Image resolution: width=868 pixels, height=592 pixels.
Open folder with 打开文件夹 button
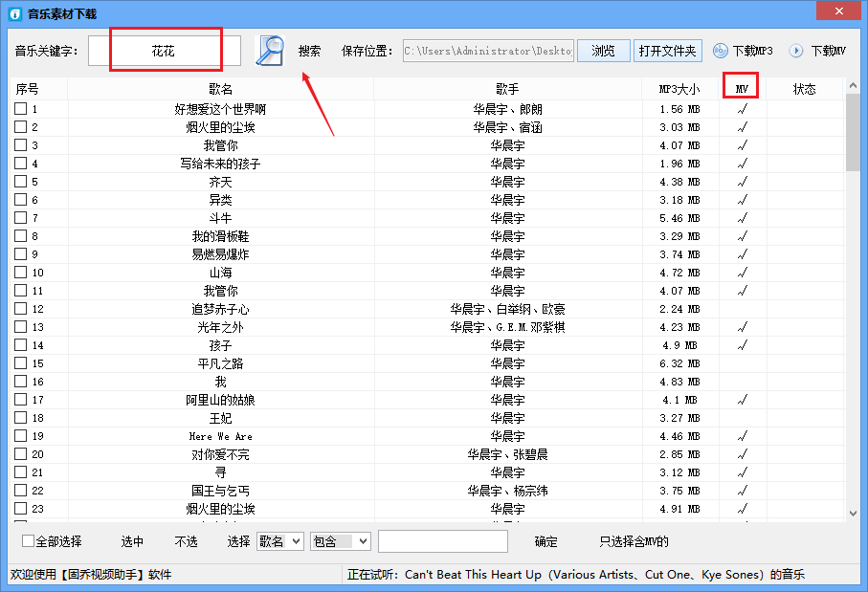pyautogui.click(x=668, y=51)
